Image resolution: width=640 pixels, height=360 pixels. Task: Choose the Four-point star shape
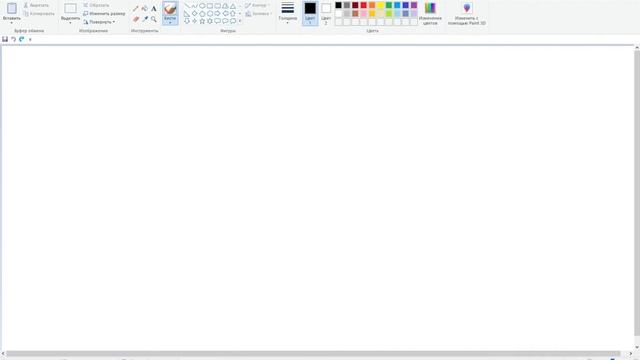pos(195,21)
